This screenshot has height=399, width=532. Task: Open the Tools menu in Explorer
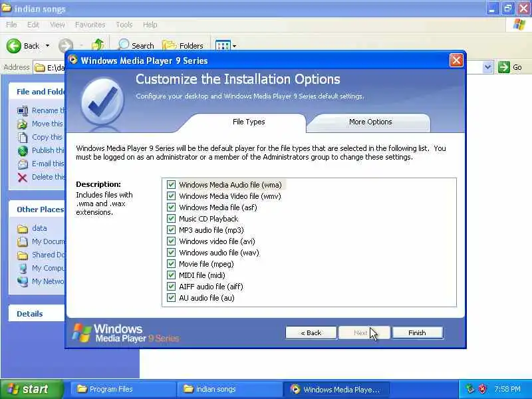point(124,25)
